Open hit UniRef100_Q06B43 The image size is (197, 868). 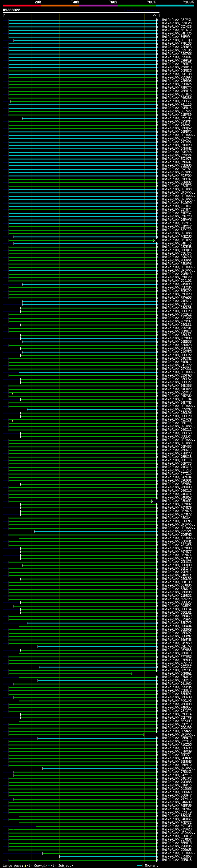click(x=177, y=274)
